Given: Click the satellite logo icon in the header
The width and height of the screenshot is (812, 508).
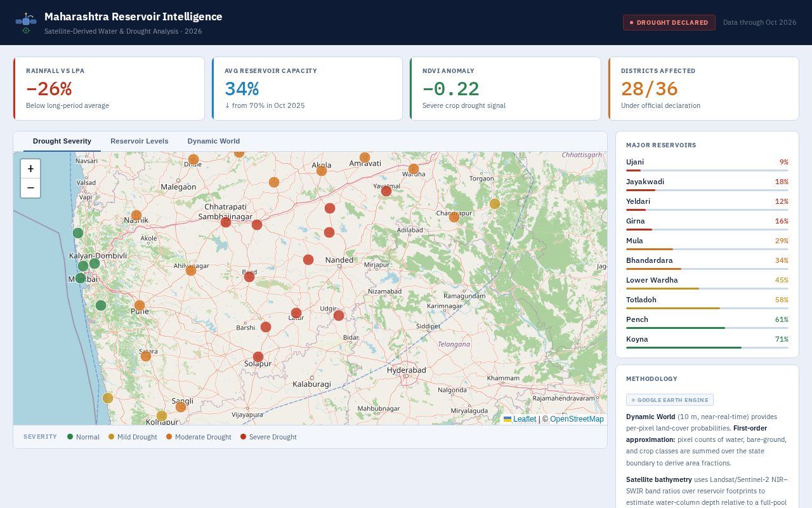Looking at the screenshot, I should point(26,22).
